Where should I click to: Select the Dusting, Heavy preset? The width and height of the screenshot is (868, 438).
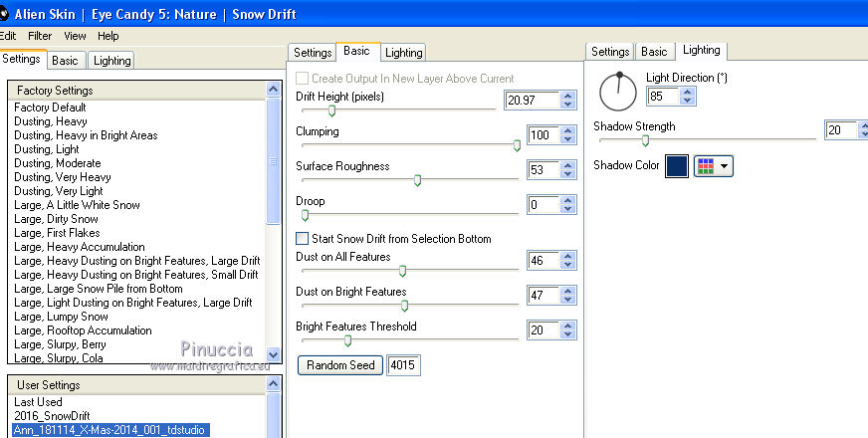pyautogui.click(x=51, y=121)
